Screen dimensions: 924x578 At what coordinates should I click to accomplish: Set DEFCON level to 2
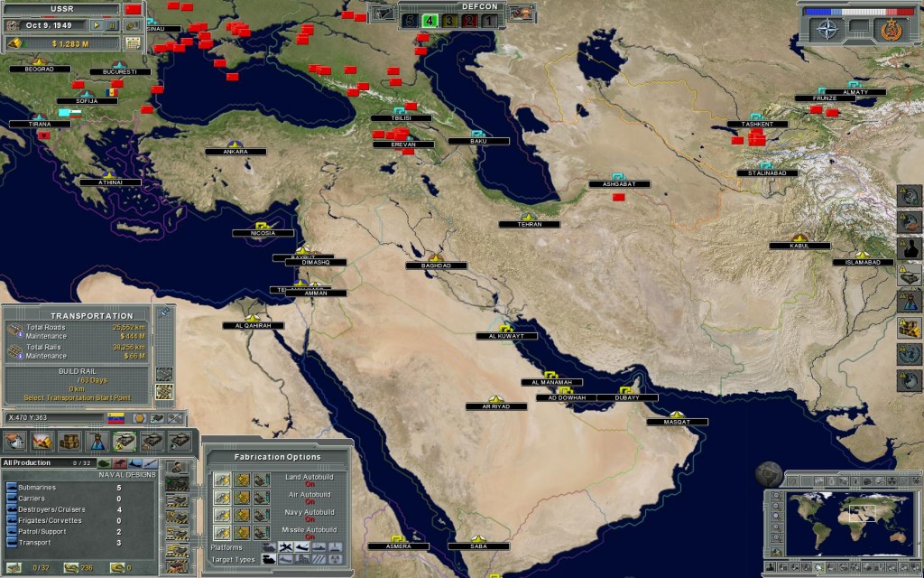coord(469,22)
